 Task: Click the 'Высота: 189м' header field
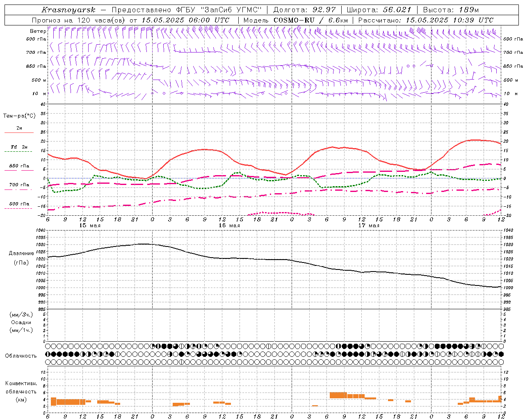(x=450, y=10)
